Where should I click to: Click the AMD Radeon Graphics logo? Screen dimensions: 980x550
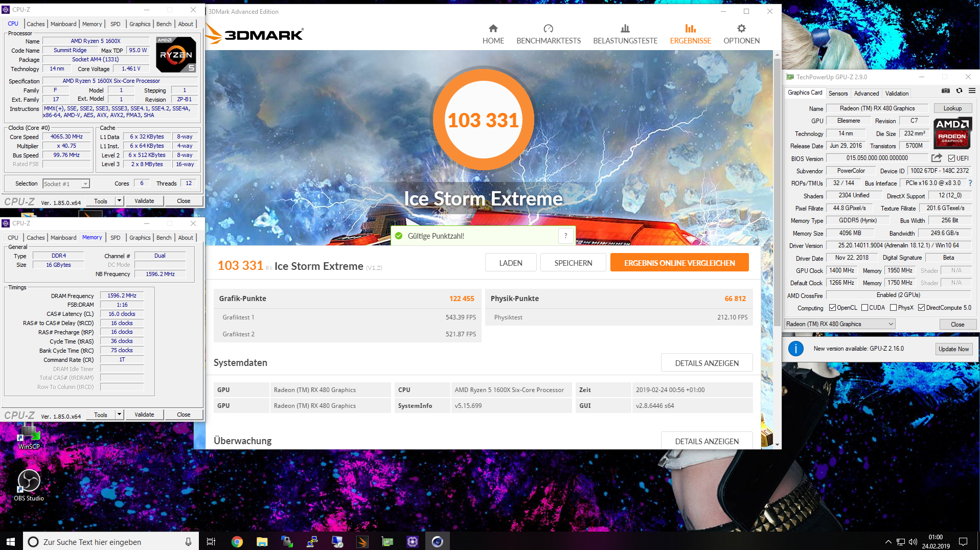[x=952, y=133]
